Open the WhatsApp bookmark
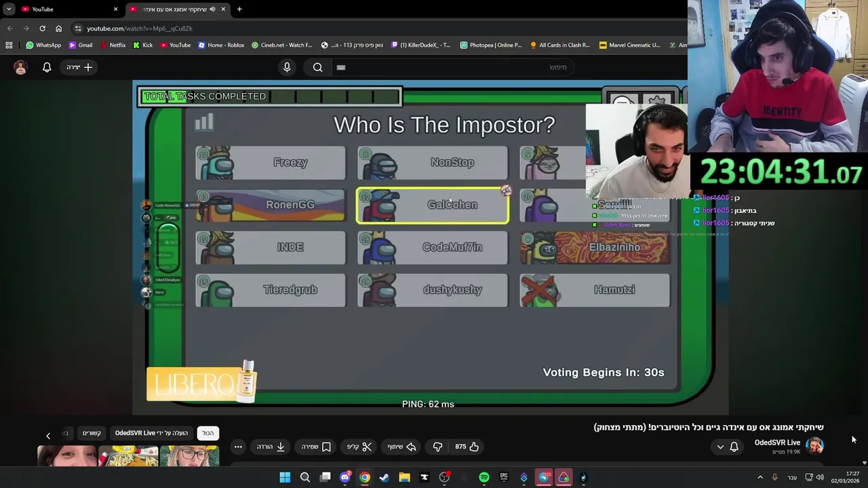 [43, 45]
